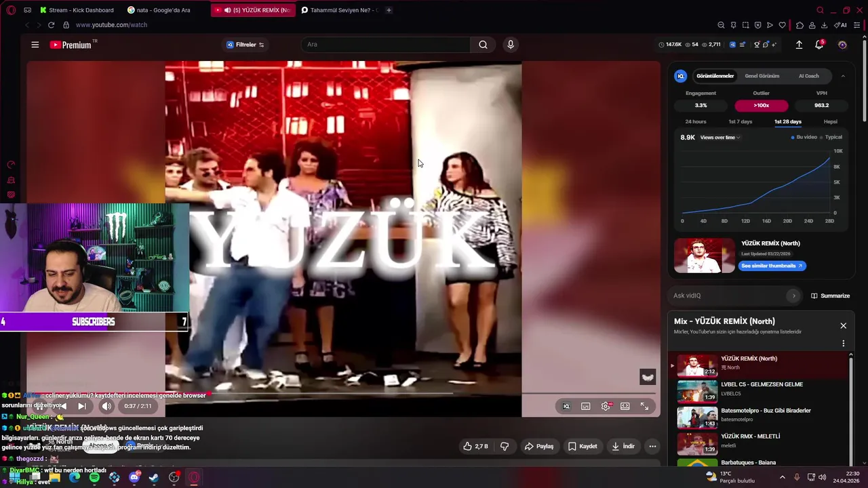Switch to the Görüntülenmeler tab
Image resolution: width=868 pixels, height=488 pixels.
coord(715,76)
